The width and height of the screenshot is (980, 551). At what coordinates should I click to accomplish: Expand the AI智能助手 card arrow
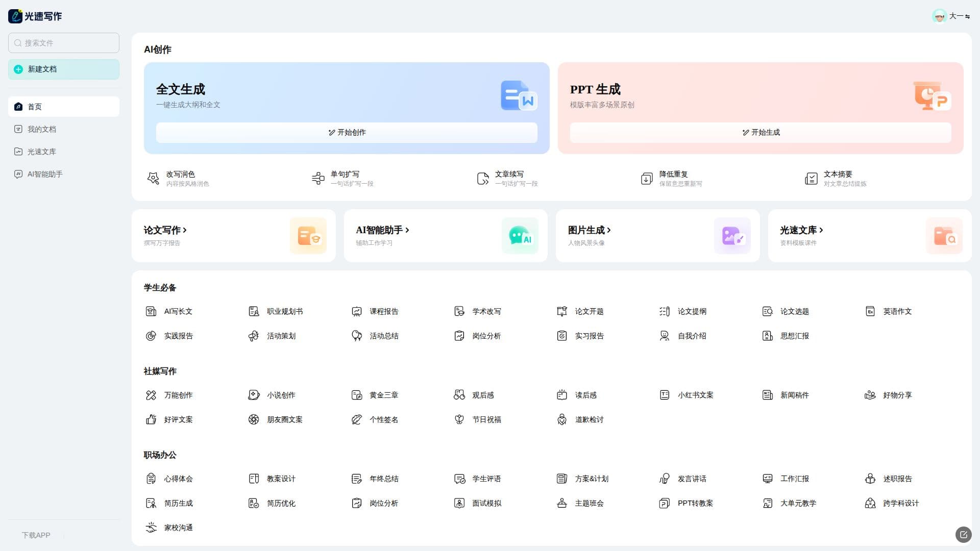(x=407, y=230)
